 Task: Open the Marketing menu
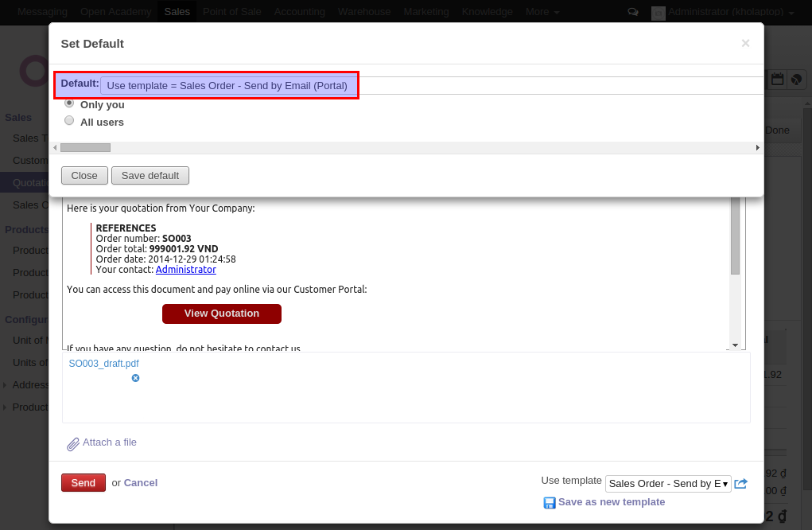(x=426, y=11)
